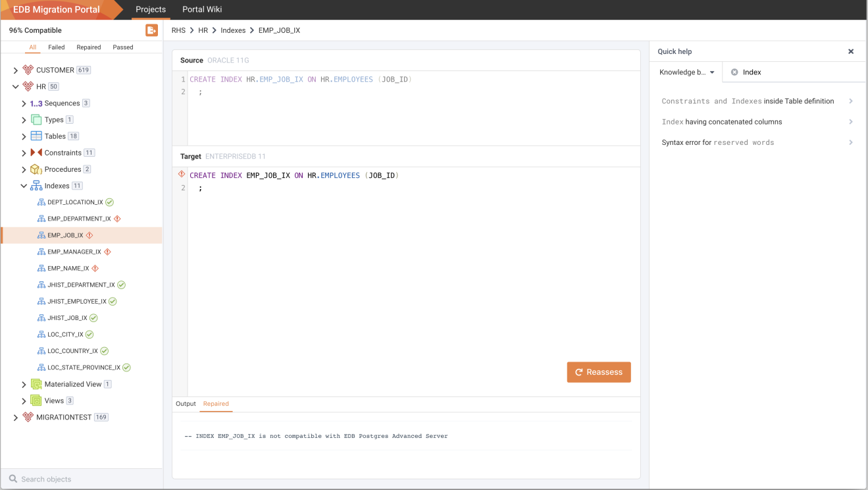Collapse the Indexes tree node
Image resolution: width=868 pixels, height=490 pixels.
[x=24, y=186]
